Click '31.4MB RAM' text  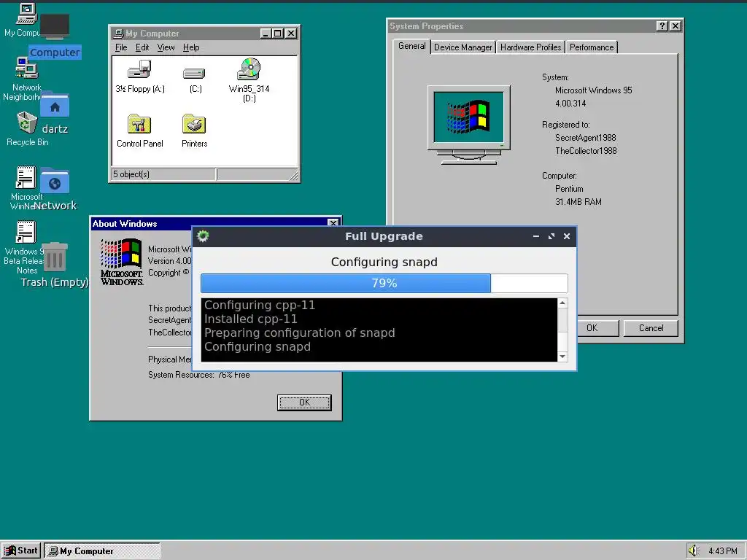point(578,202)
